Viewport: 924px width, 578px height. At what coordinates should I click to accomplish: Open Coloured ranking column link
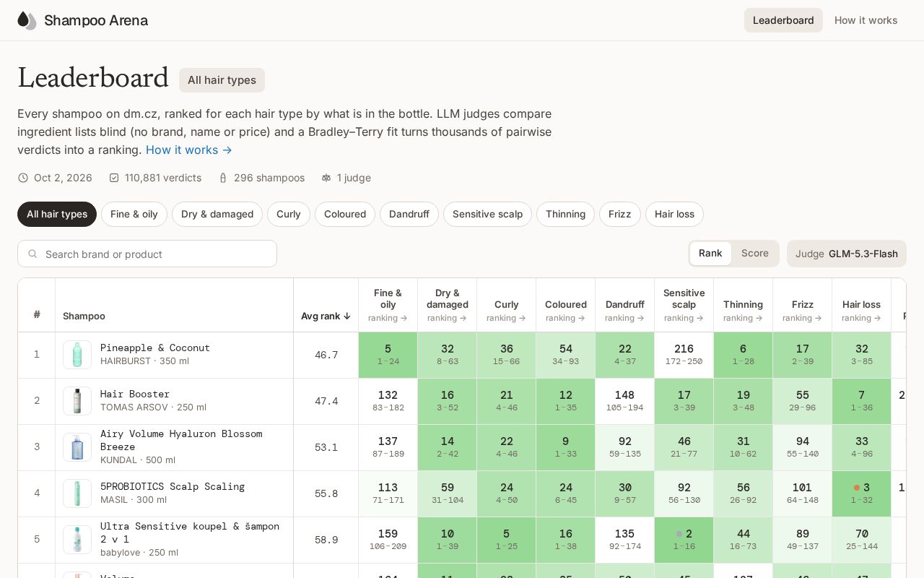pyautogui.click(x=565, y=318)
